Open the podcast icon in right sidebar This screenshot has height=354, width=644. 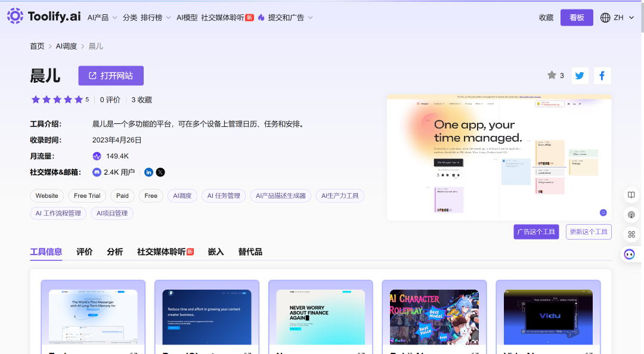pyautogui.click(x=631, y=215)
